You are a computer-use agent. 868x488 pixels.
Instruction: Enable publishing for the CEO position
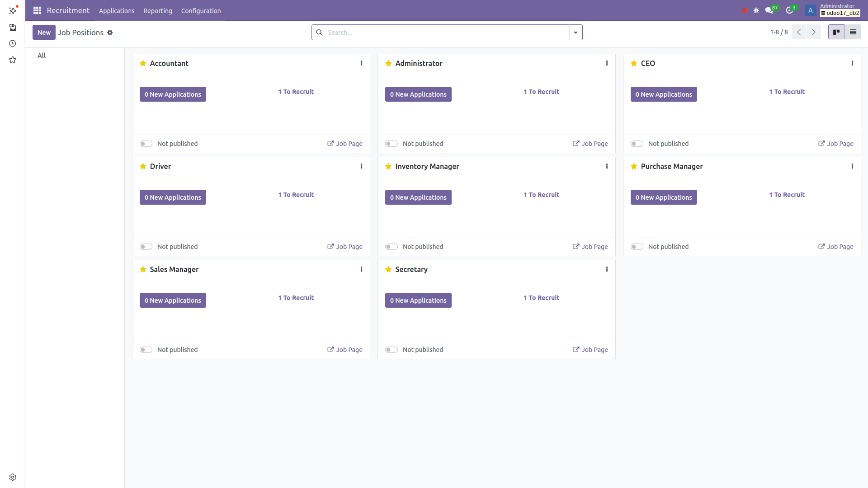tap(637, 143)
